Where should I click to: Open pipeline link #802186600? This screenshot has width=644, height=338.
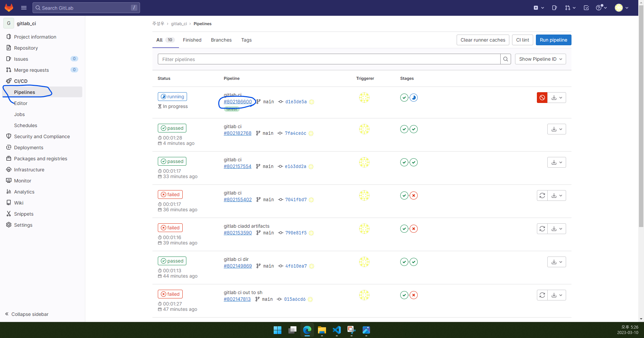click(x=238, y=102)
